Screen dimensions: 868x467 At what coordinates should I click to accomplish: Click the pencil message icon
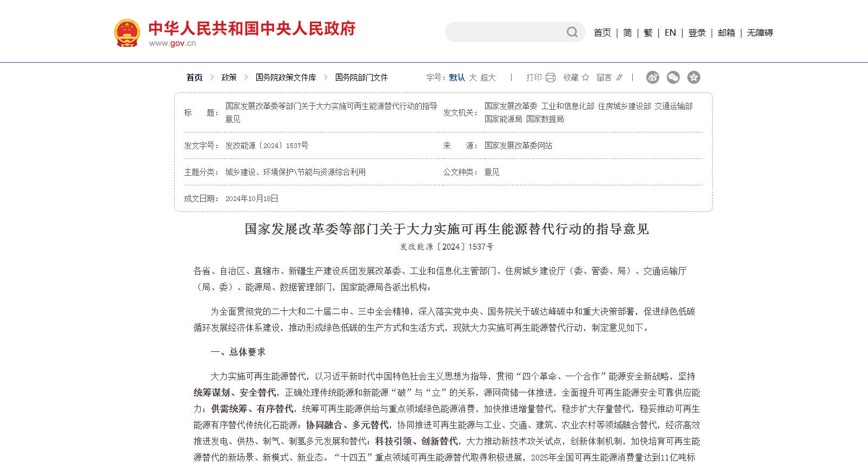tap(619, 78)
